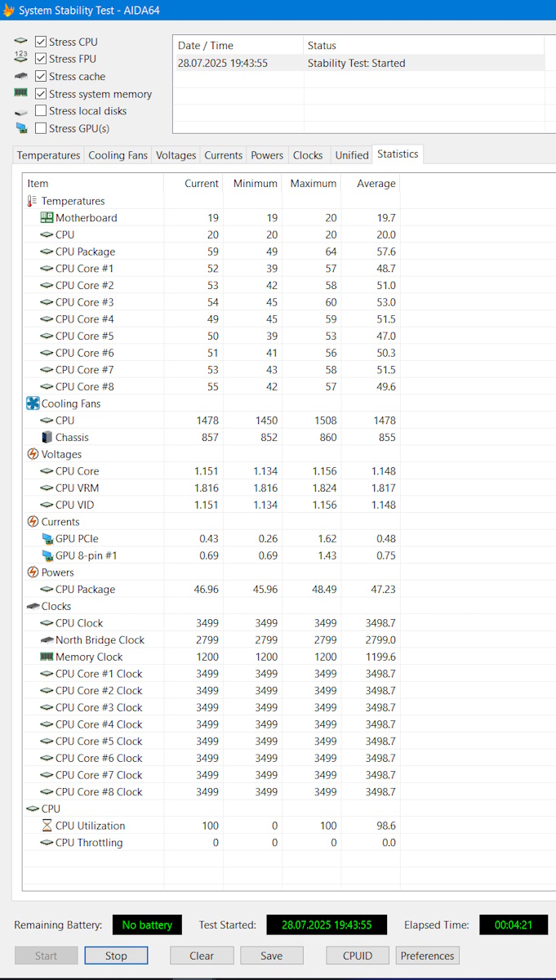556x980 pixels.
Task: Click the Item column header
Action: click(x=93, y=184)
